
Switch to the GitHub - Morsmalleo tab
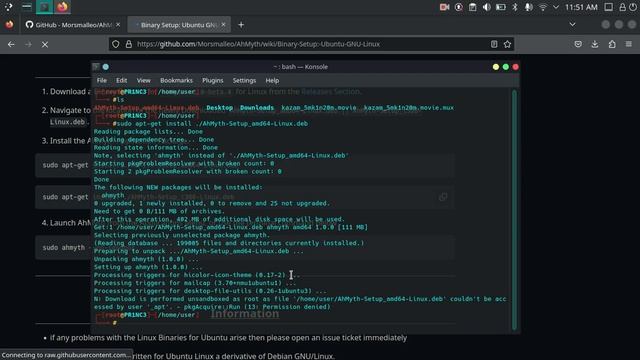click(x=73, y=25)
